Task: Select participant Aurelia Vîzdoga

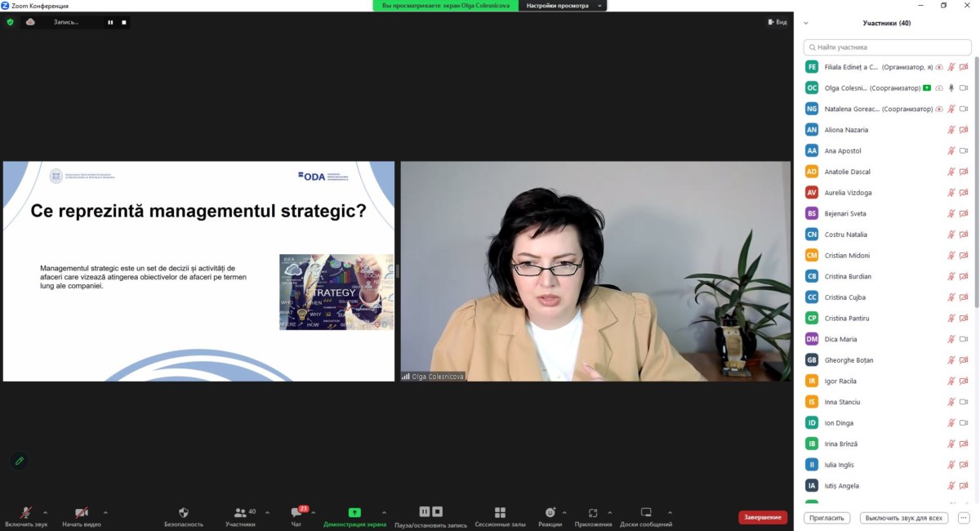Action: 887,193
